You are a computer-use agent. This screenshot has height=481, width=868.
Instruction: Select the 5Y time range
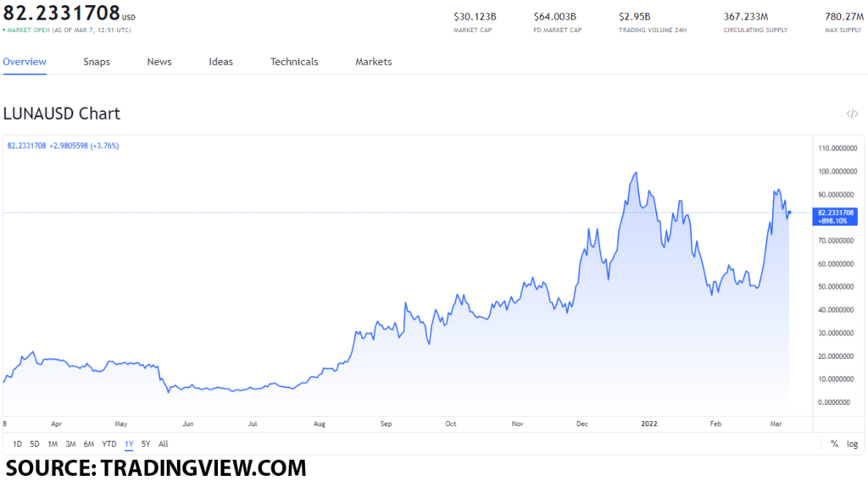point(146,444)
